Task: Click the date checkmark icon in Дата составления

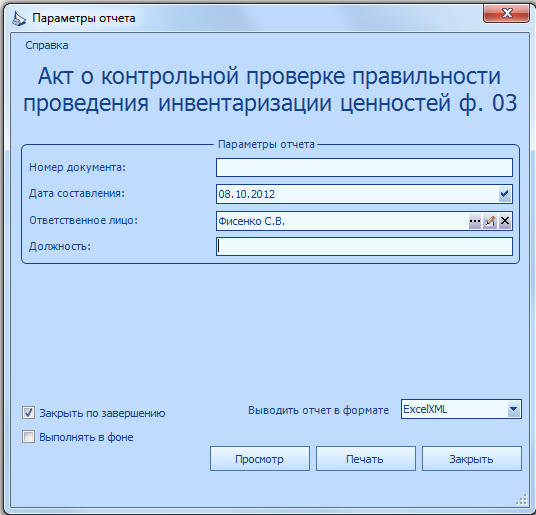Action: (x=505, y=194)
